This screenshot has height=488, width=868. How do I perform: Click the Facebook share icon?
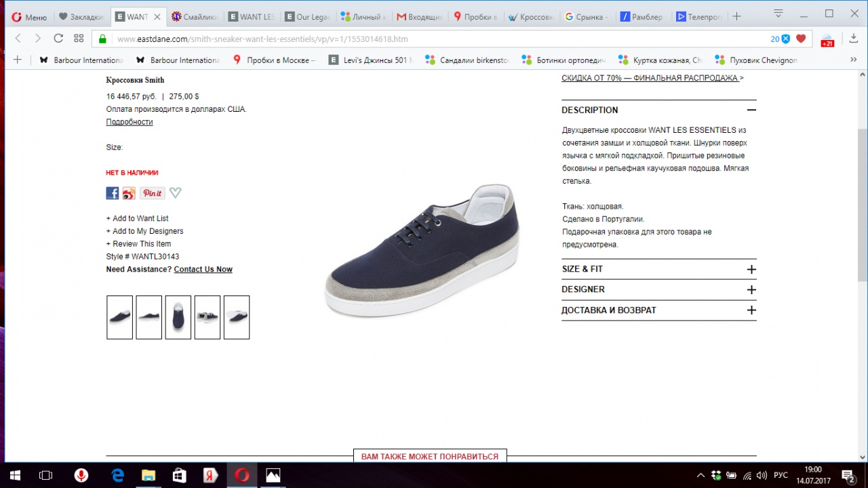(x=113, y=193)
